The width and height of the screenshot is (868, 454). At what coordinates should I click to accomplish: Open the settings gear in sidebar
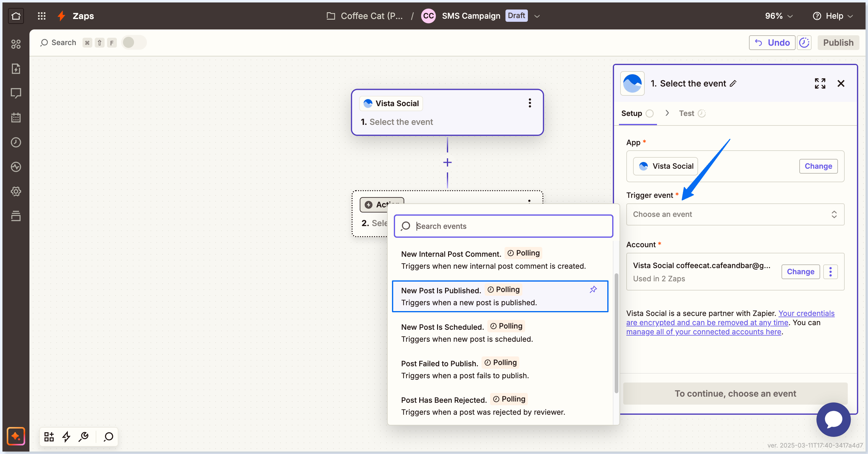[16, 191]
